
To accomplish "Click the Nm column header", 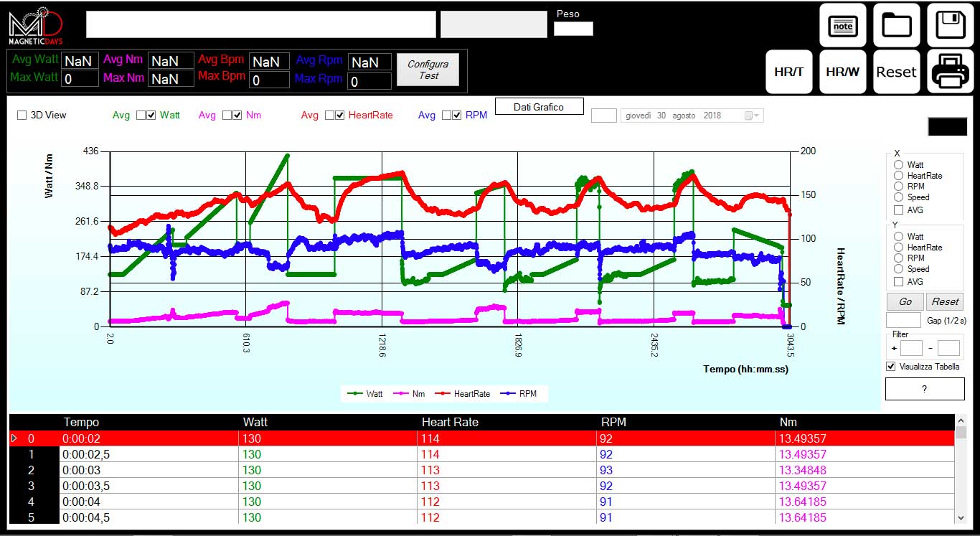I will click(865, 422).
